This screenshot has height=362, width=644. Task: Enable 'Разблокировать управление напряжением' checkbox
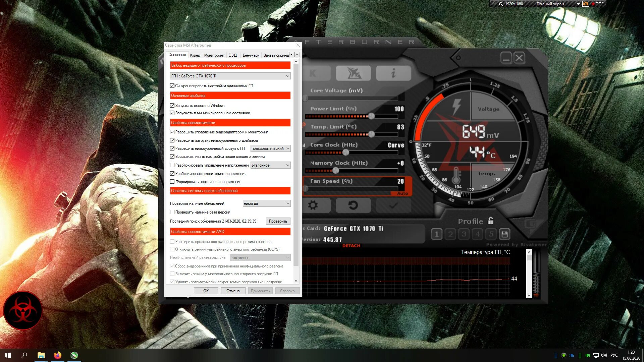(172, 165)
